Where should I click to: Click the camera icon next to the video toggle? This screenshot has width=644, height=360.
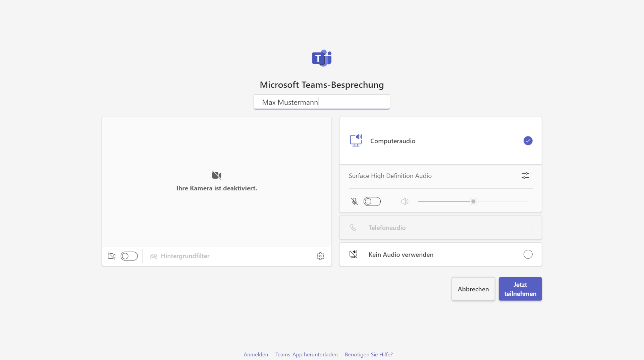pos(111,256)
